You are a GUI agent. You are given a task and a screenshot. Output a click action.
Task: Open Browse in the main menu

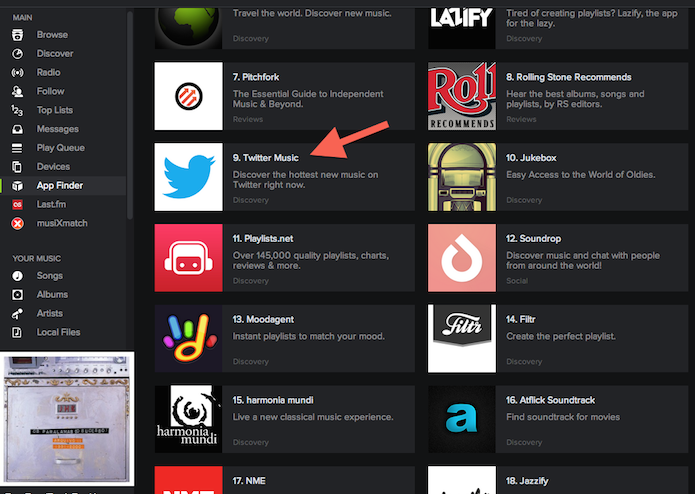coord(52,35)
